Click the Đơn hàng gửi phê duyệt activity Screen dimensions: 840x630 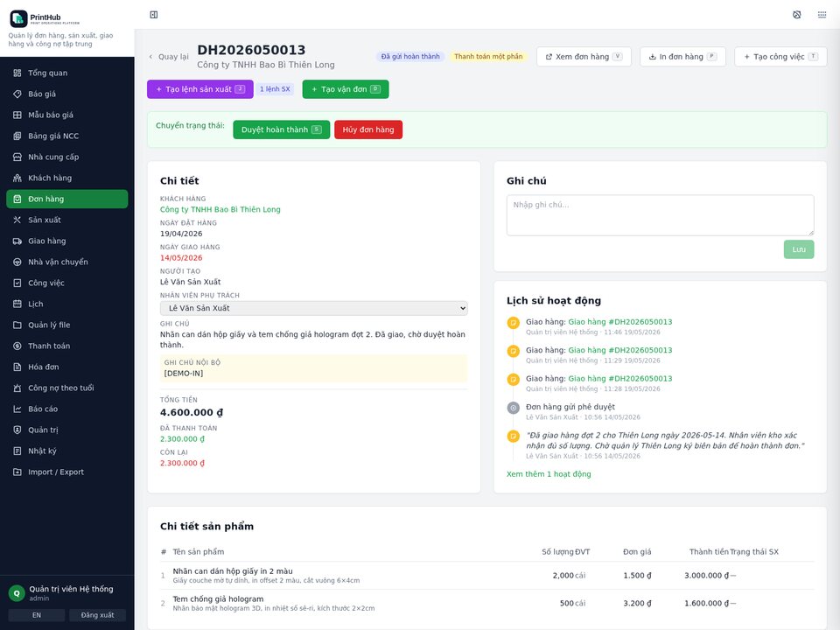570,407
